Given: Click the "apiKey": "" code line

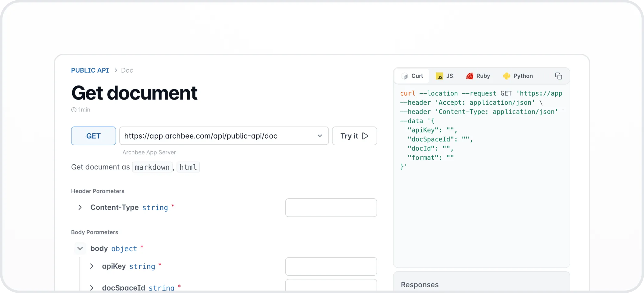Looking at the screenshot, I should (432, 130).
